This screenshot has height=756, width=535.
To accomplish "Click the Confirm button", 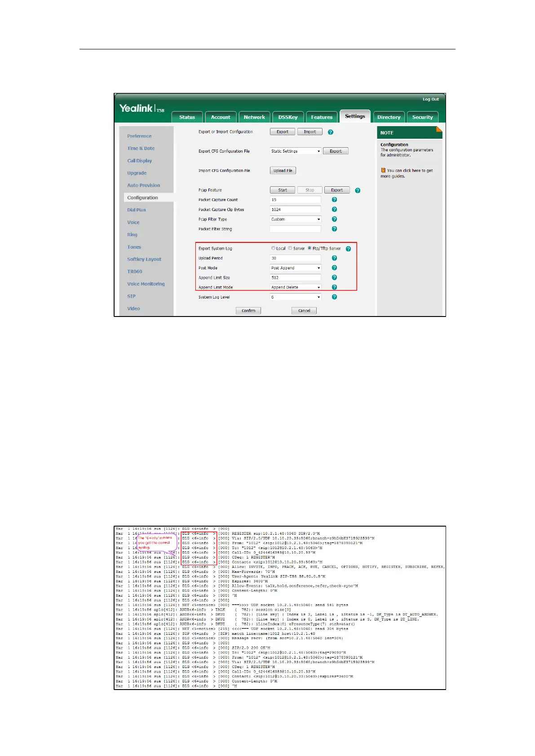I will 248,311.
